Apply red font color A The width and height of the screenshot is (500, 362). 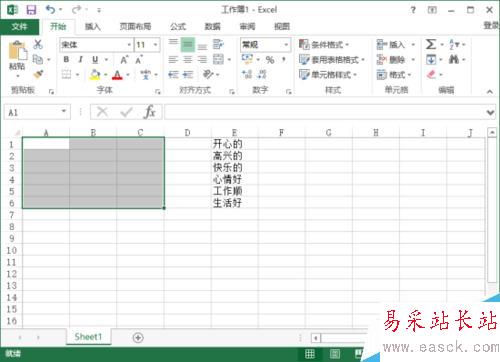point(117,75)
